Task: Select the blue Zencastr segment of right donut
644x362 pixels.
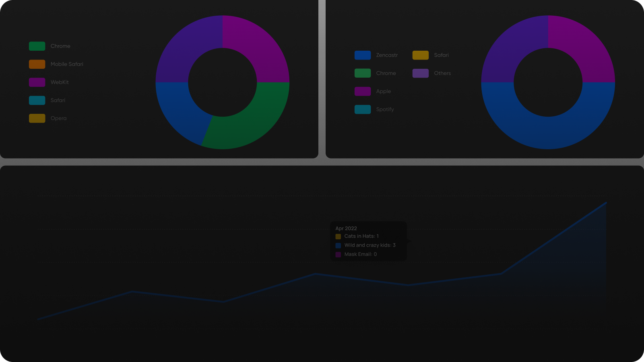Action: pos(548,133)
